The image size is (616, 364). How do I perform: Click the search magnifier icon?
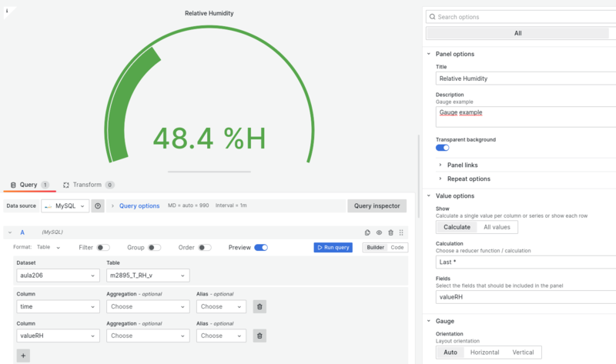coord(433,17)
